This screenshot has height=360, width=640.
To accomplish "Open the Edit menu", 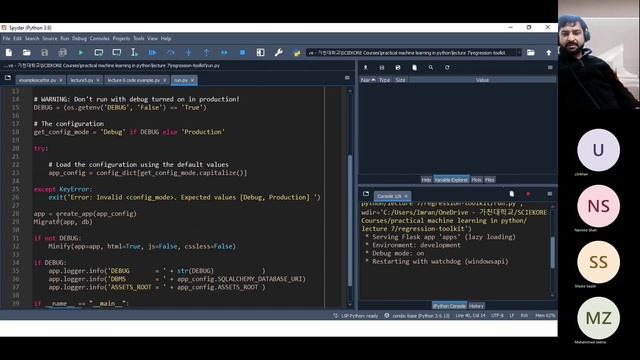I will pyautogui.click(x=17, y=38).
